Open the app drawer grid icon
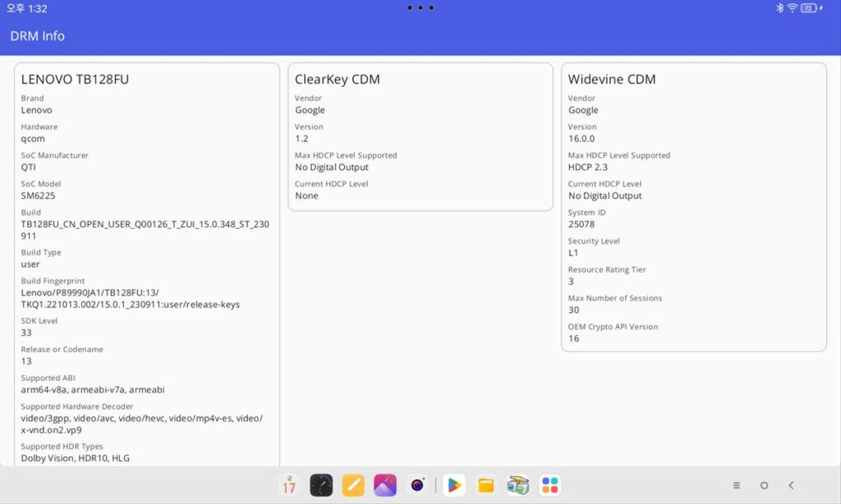Viewport: 841px width, 504px height. coord(549,485)
